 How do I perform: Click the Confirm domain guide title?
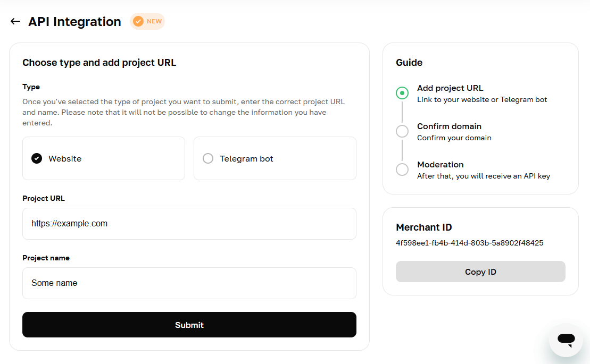(x=449, y=126)
